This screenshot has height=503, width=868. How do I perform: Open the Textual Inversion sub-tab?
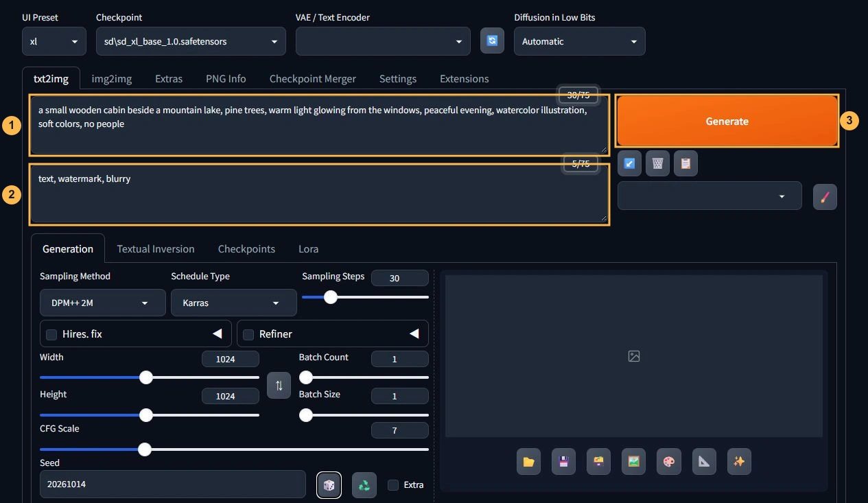click(x=156, y=248)
